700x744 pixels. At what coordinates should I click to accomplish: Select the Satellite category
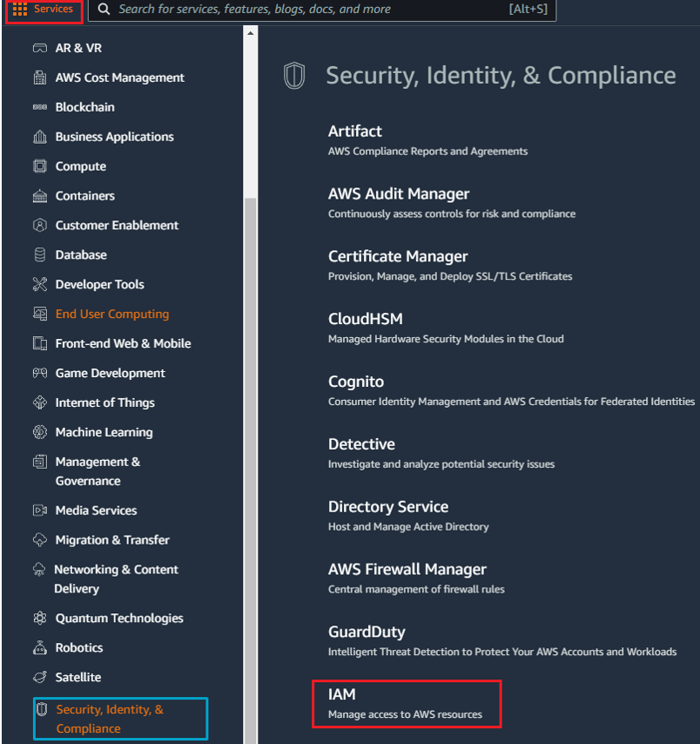pyautogui.click(x=77, y=677)
